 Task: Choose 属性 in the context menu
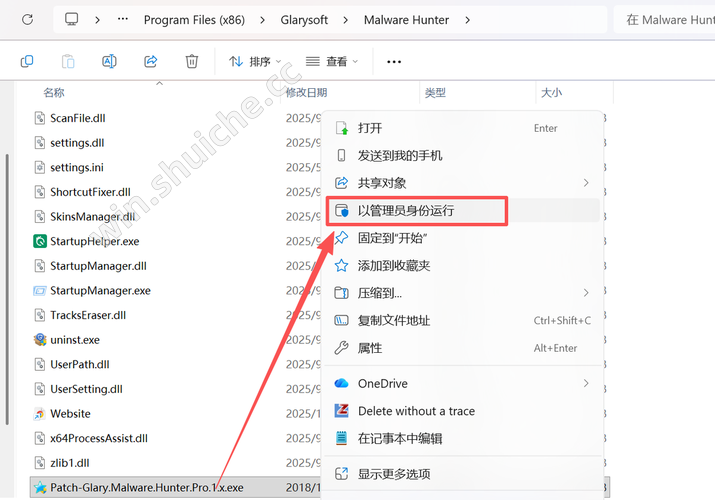370,348
